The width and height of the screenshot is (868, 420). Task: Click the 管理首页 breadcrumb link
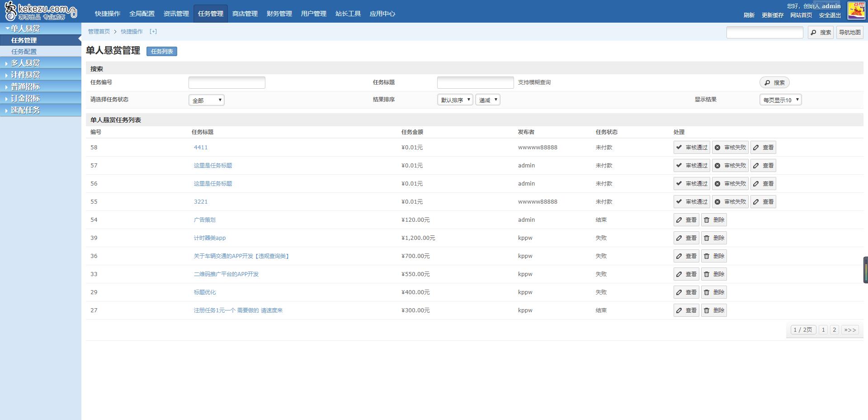tap(99, 31)
